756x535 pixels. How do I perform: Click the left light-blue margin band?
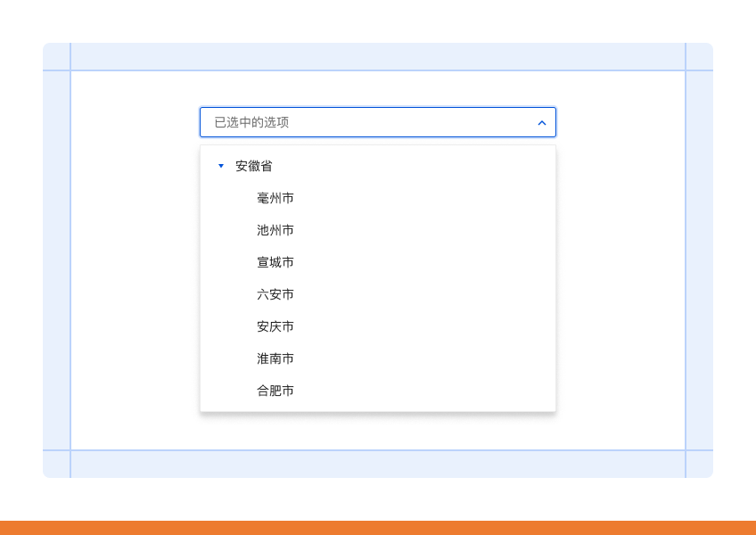pyautogui.click(x=56, y=260)
